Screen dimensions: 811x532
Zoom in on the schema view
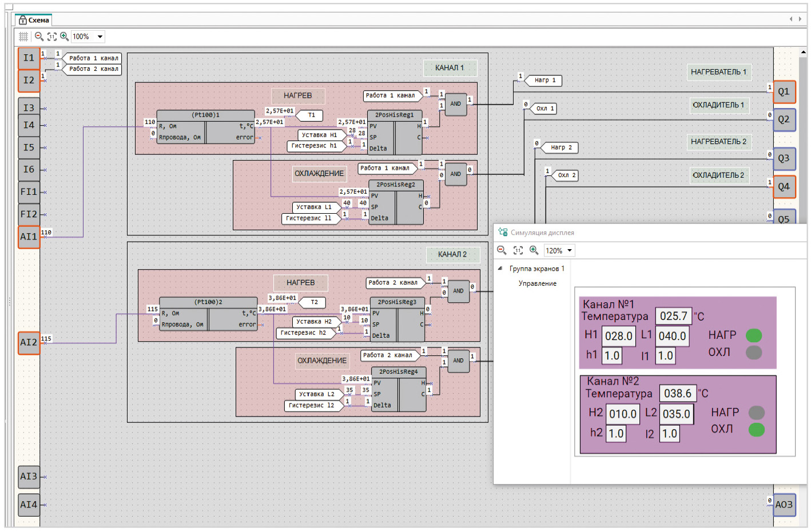click(65, 37)
